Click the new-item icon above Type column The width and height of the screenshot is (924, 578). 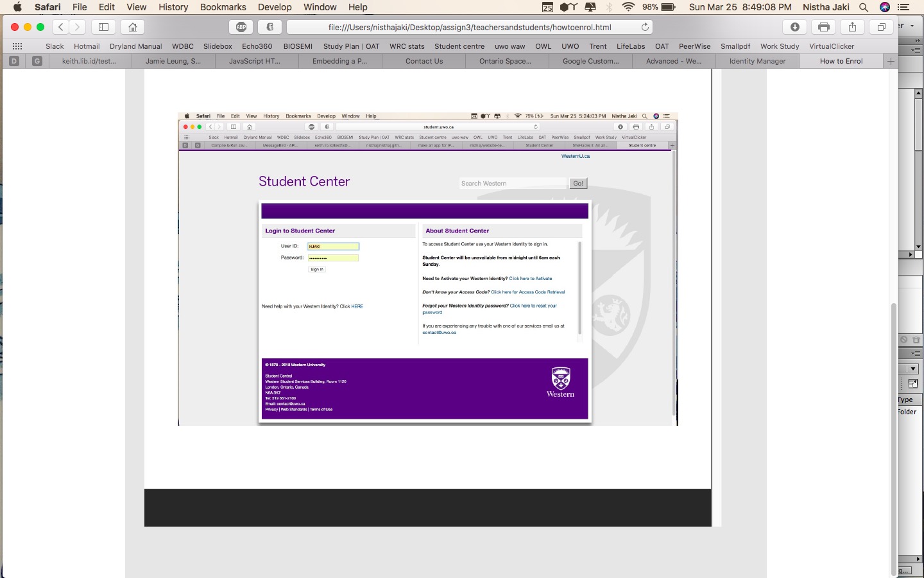point(912,383)
